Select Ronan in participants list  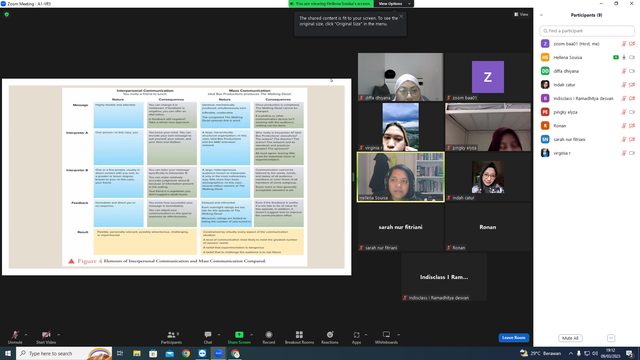[x=587, y=126]
